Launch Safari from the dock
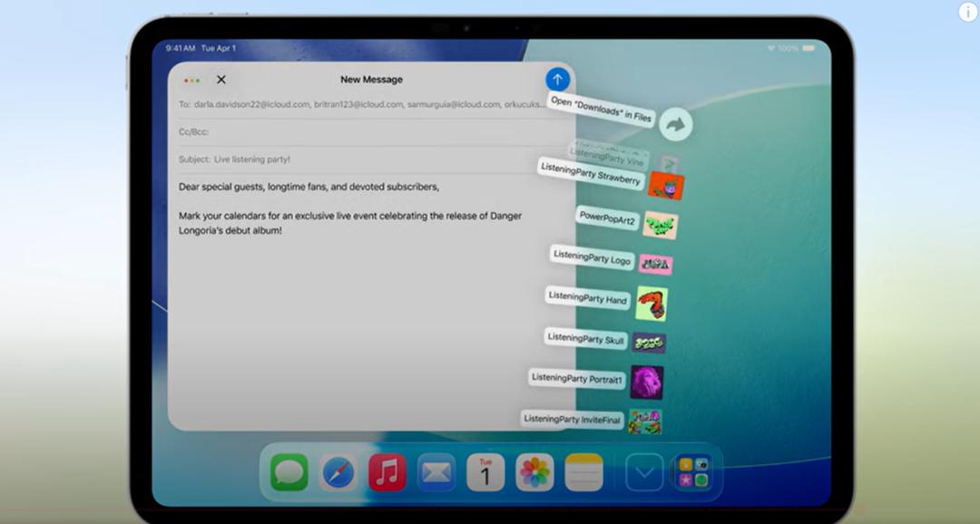 (x=338, y=472)
